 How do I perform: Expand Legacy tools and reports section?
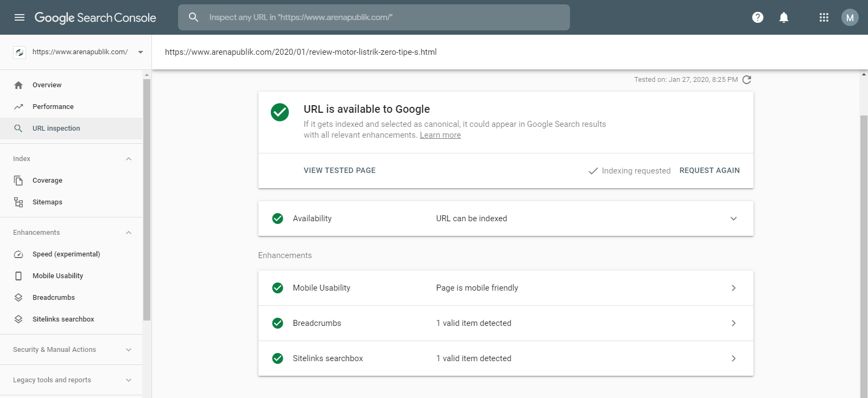[x=129, y=380]
